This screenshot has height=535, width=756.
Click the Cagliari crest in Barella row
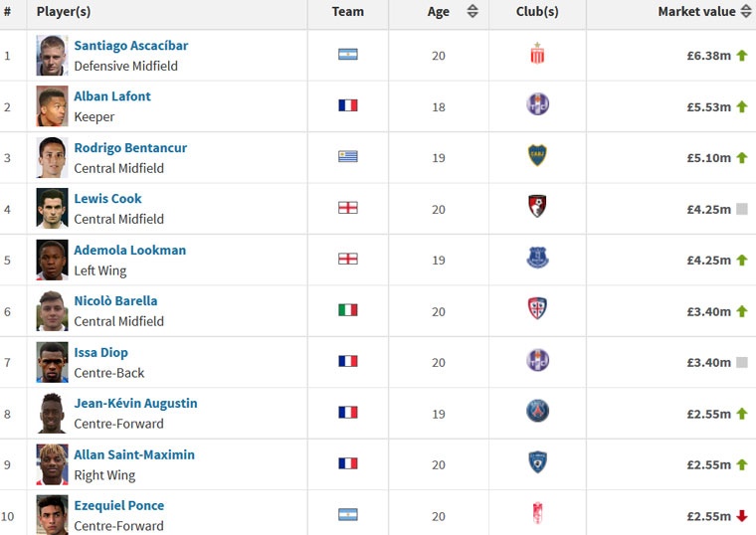(x=537, y=309)
